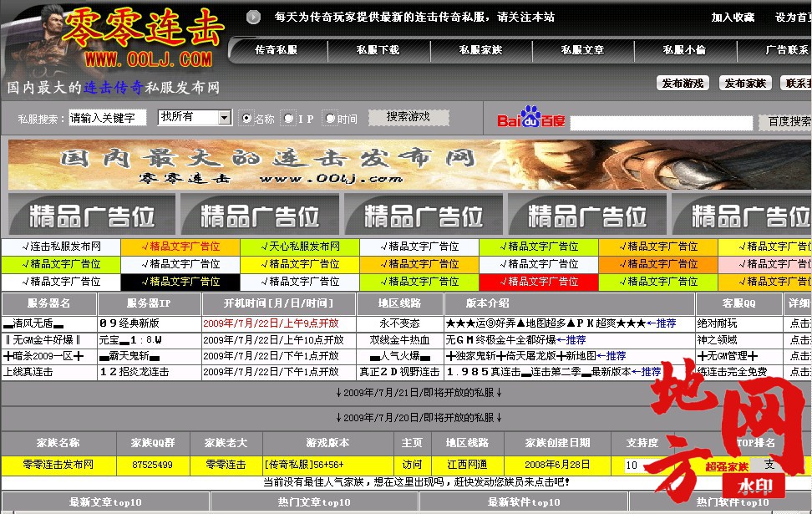Click the 服务器名 column header
Image resolution: width=812 pixels, height=514 pixels.
coord(48,303)
